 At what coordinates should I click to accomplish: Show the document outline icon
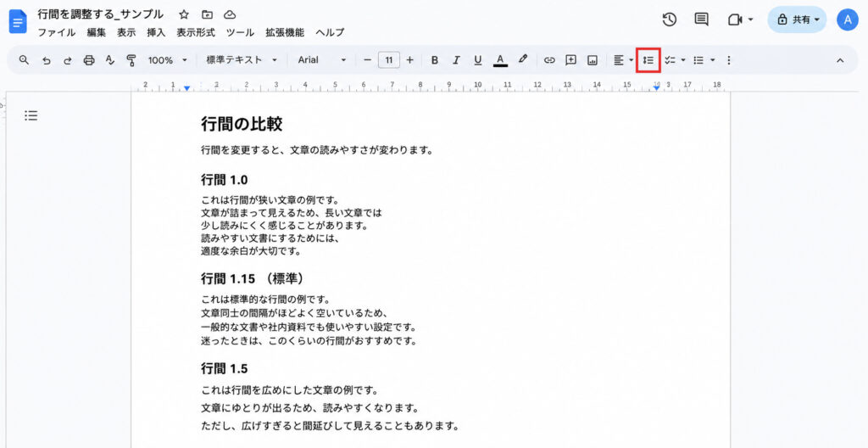(31, 115)
